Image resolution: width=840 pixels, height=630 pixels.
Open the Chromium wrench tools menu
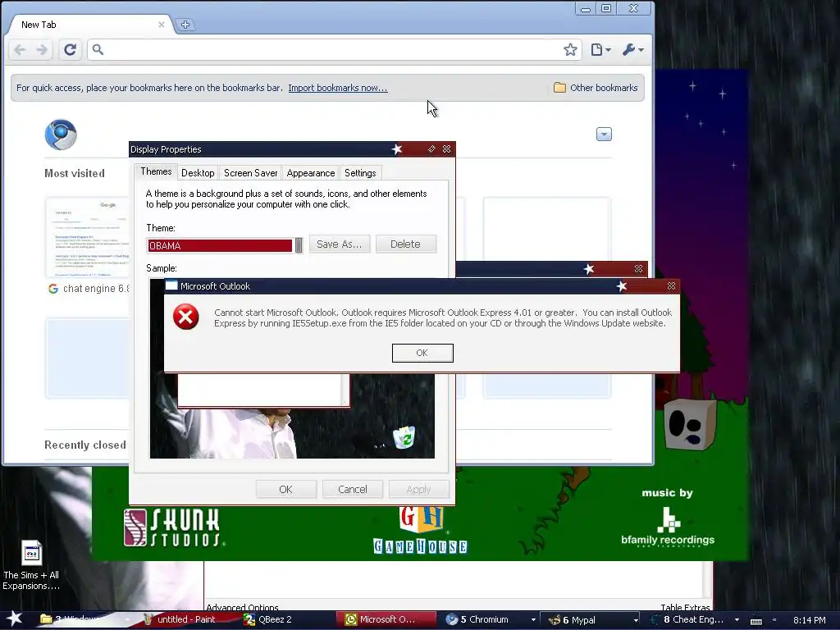coord(632,50)
